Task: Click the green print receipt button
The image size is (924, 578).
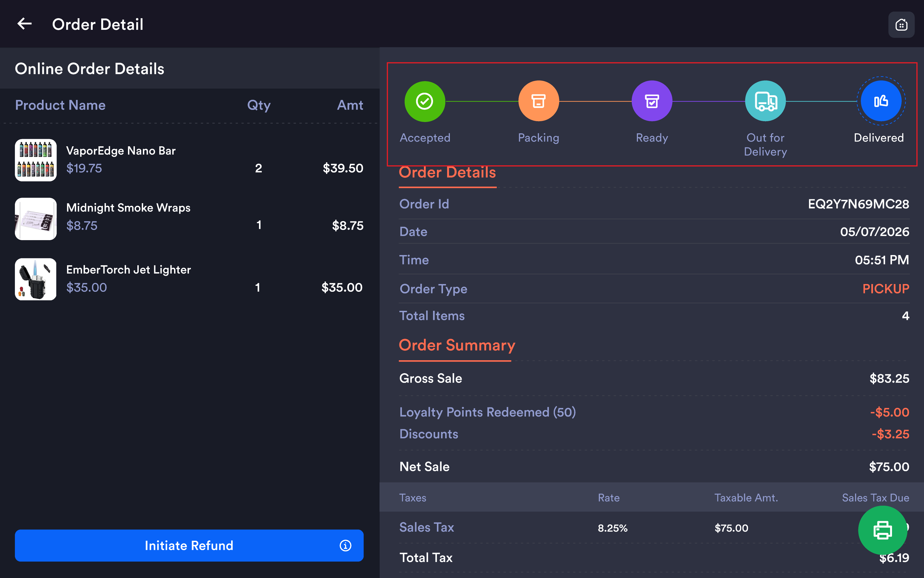Action: pyautogui.click(x=882, y=530)
